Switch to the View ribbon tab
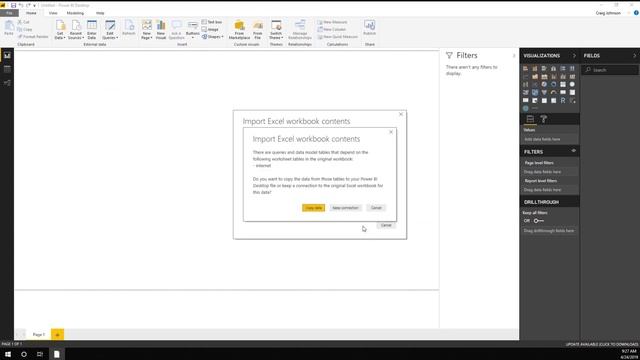640x360 pixels. pyautogui.click(x=53, y=13)
